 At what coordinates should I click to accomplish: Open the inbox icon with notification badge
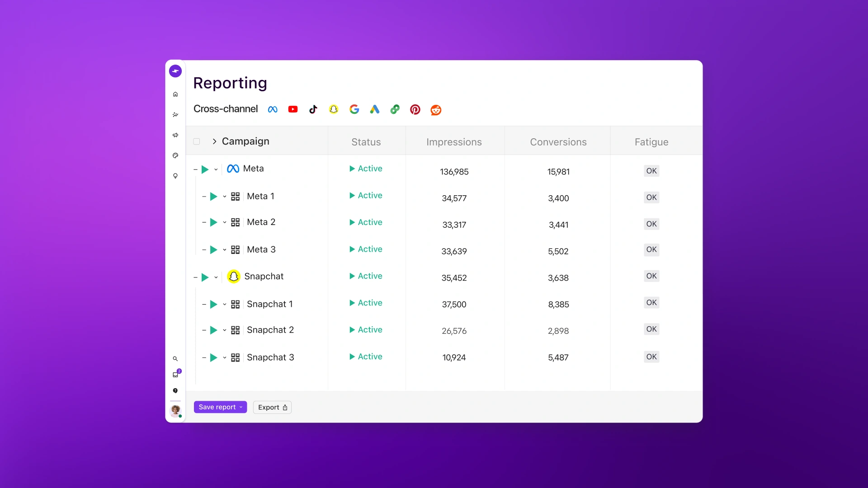coord(175,375)
